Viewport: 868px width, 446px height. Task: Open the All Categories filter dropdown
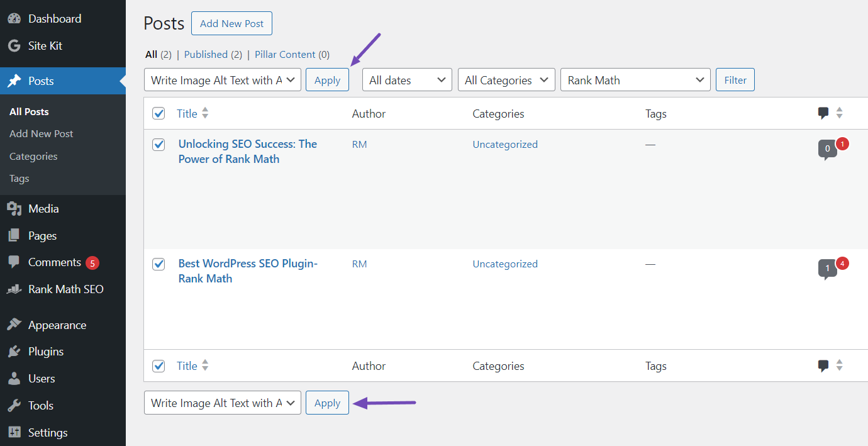[x=506, y=80]
